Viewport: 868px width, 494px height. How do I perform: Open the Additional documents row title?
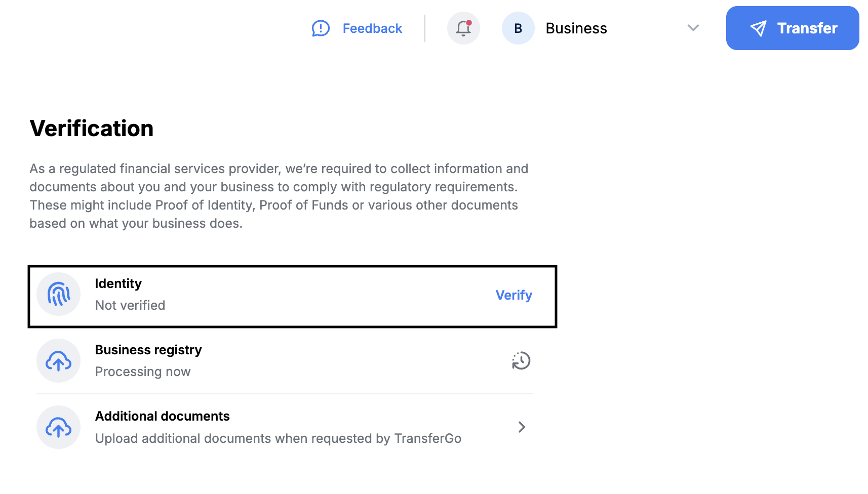pyautogui.click(x=163, y=416)
